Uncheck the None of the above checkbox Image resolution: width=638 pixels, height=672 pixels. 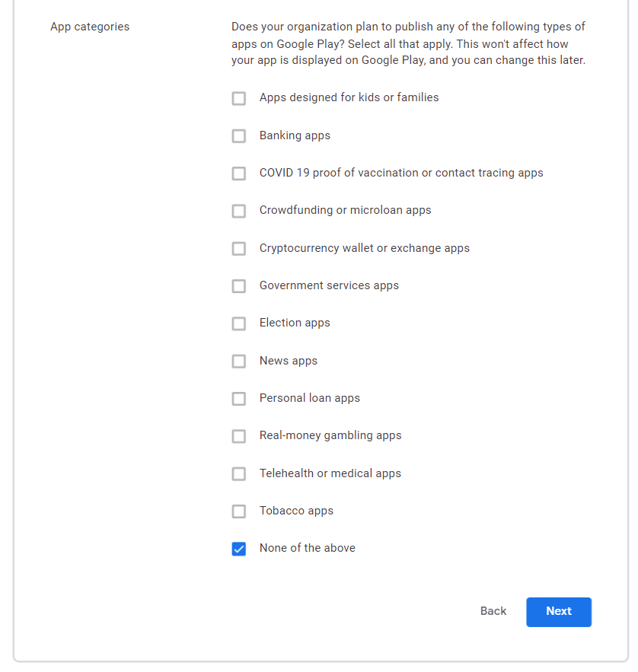pos(239,549)
